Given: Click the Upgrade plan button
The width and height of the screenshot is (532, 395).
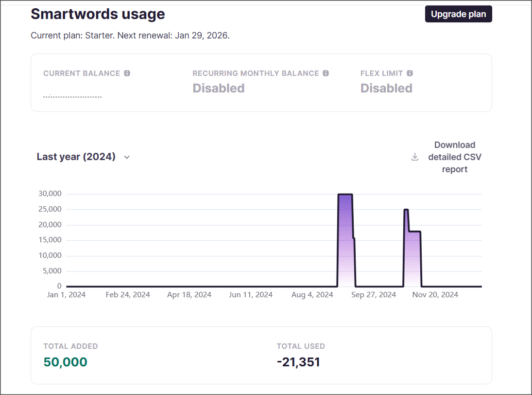Looking at the screenshot, I should pyautogui.click(x=458, y=14).
